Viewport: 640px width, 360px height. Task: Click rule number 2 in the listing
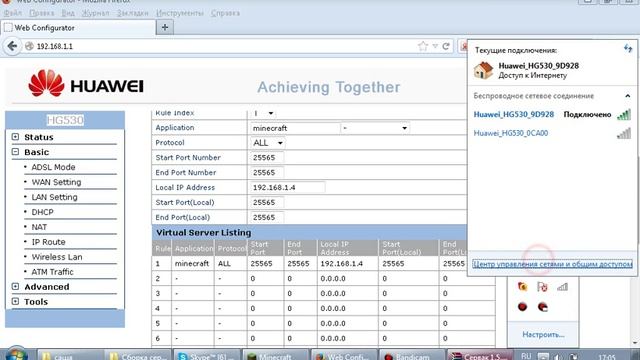pyautogui.click(x=158, y=279)
